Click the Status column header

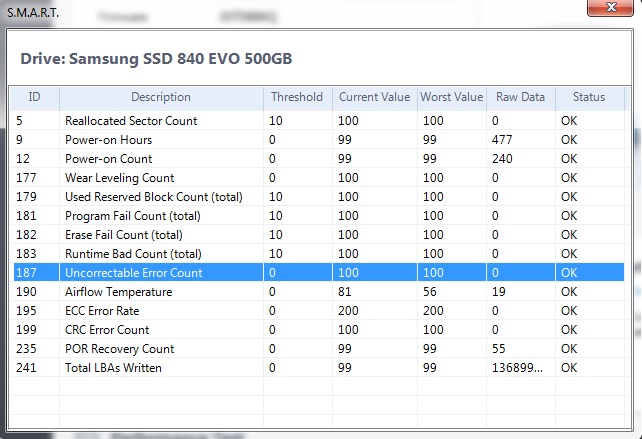[x=589, y=97]
